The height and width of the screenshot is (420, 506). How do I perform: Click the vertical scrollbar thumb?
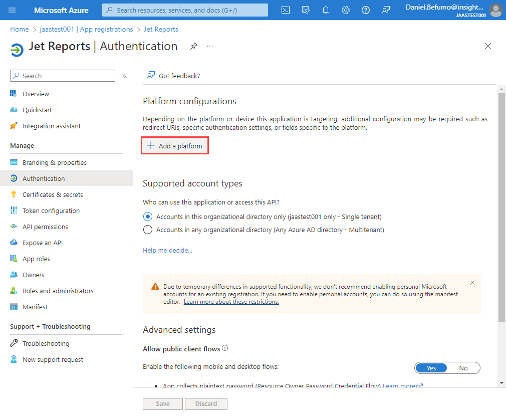[x=501, y=207]
